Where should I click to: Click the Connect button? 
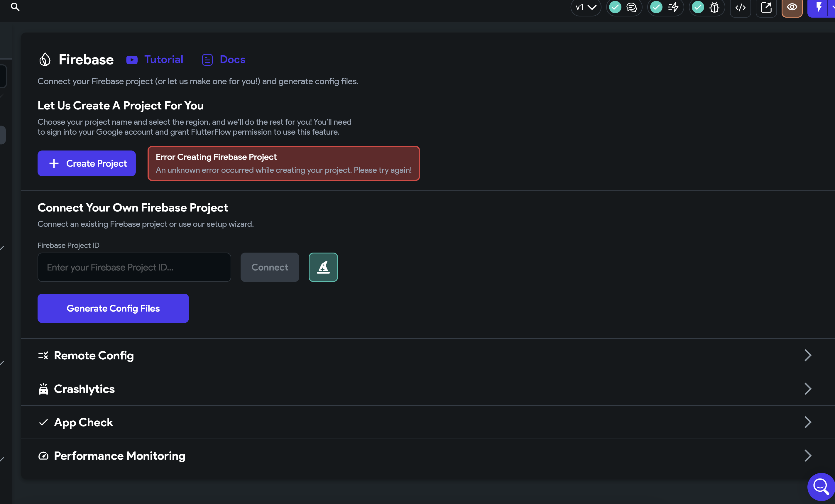coord(270,267)
